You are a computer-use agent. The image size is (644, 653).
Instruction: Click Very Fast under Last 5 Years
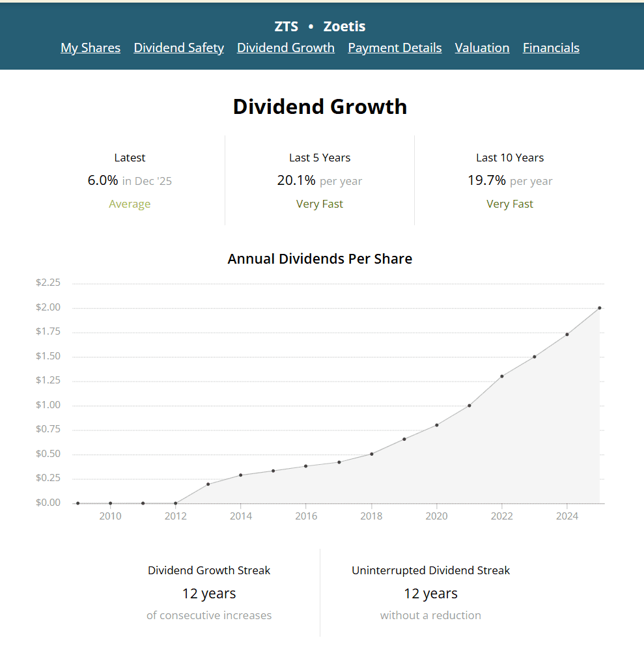tap(320, 204)
